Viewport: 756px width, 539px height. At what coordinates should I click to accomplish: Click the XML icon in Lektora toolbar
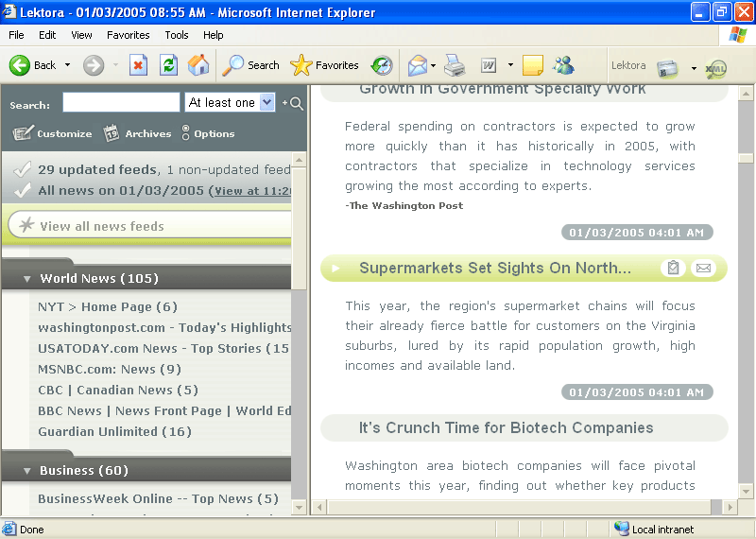(x=715, y=69)
